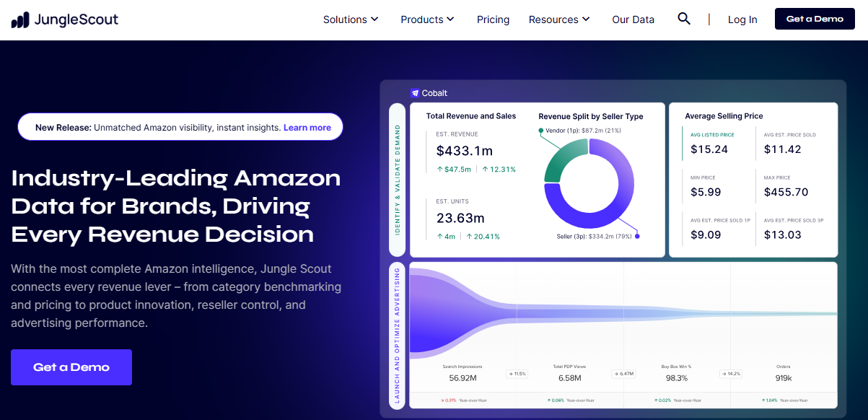Viewport: 868px width, 420px height.
Task: Open the Pricing page
Action: pyautogui.click(x=493, y=19)
